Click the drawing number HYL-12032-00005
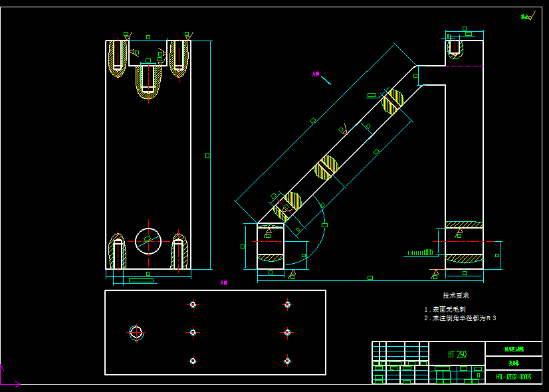Screen dimensions: 549x392 (514, 377)
